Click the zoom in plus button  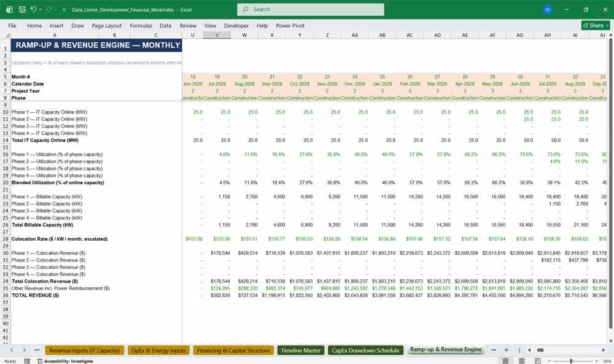596,361
